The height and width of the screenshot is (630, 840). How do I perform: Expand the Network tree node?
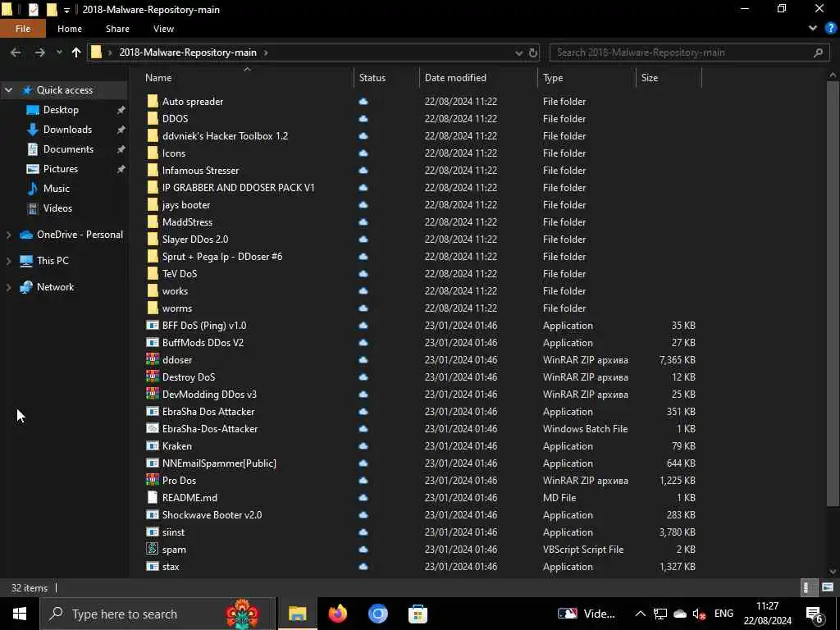(8, 287)
